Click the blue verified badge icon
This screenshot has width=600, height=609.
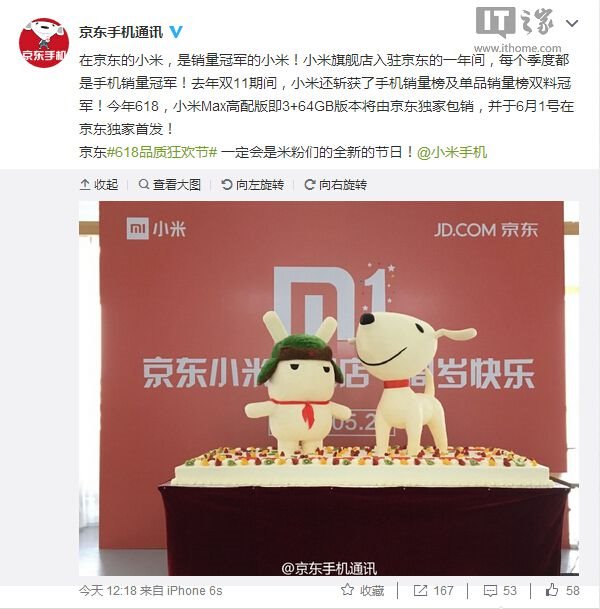tap(176, 32)
